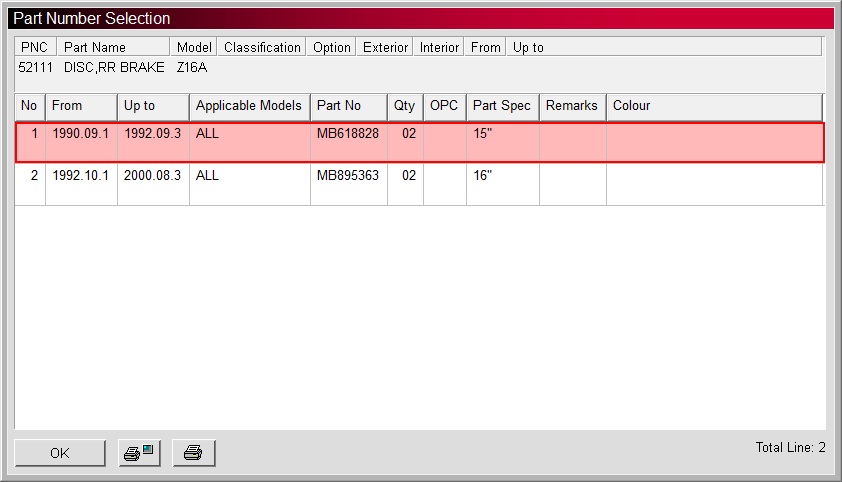This screenshot has width=842, height=482.
Task: Click the No column header
Action: [x=30, y=106]
